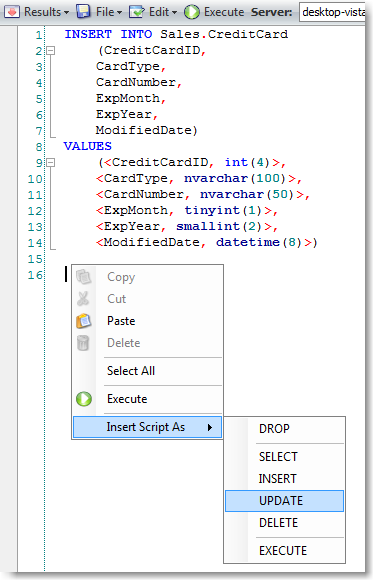Click Sales.CreditCard table name on line 1
The height and width of the screenshot is (580, 373).
[224, 34]
